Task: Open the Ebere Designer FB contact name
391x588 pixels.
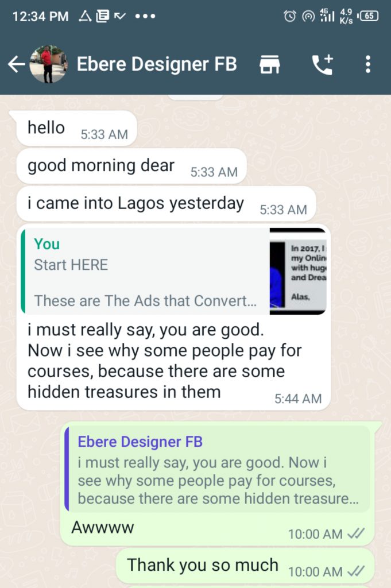Action: (x=157, y=64)
